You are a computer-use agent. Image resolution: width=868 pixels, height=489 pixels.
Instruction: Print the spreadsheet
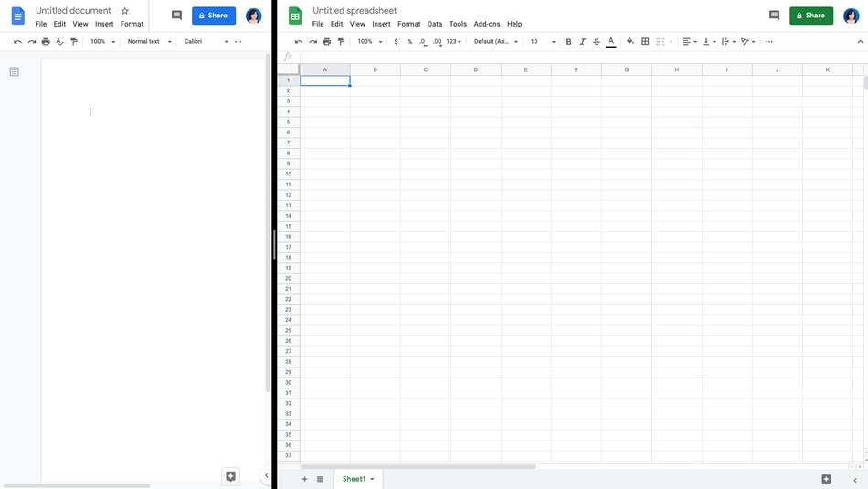pyautogui.click(x=326, y=41)
